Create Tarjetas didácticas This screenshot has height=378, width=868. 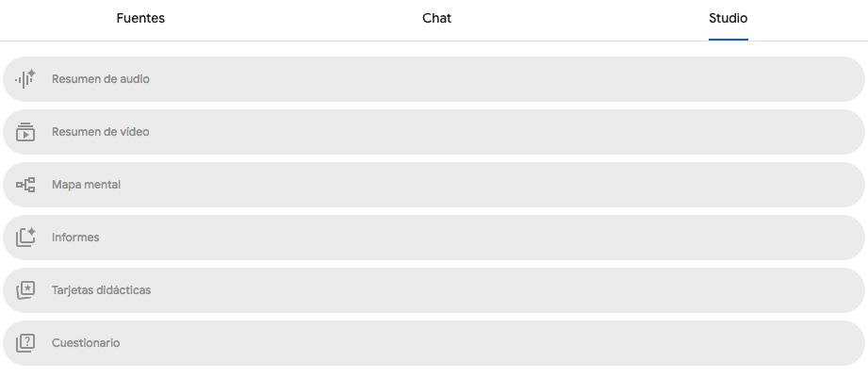click(102, 290)
